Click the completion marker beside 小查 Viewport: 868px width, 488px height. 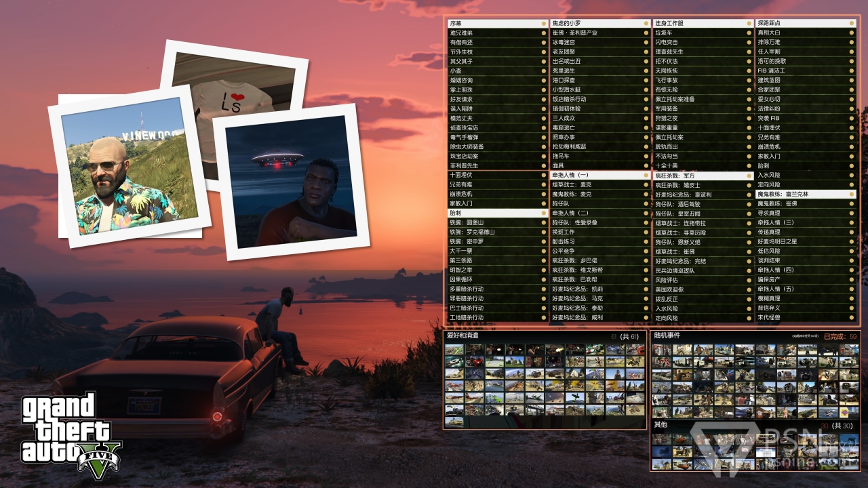543,70
